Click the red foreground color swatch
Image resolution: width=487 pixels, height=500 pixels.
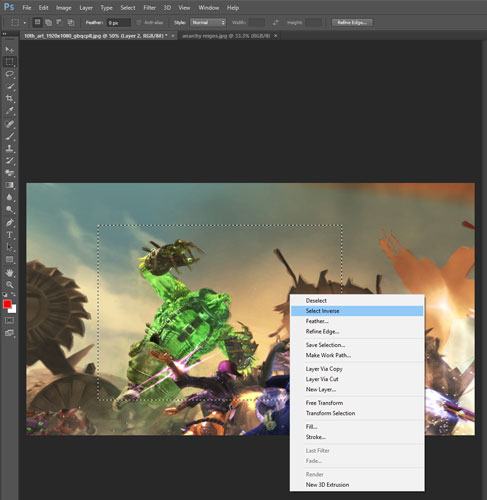click(x=7, y=304)
